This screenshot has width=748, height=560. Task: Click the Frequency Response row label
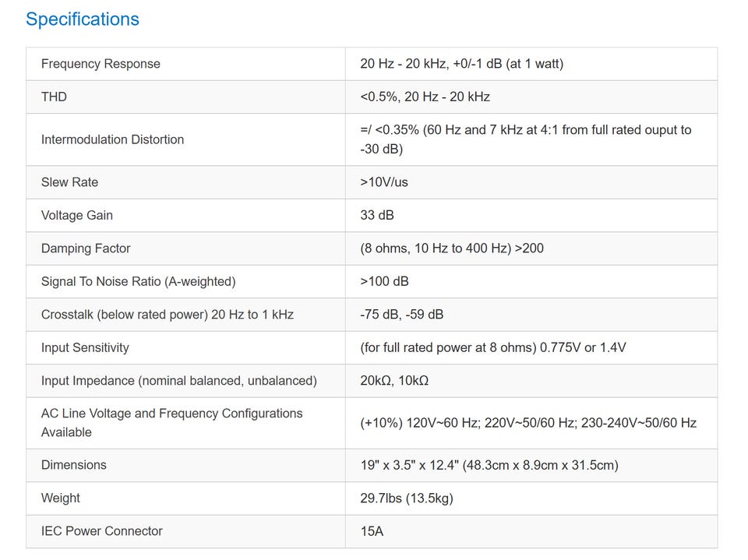tap(101, 64)
